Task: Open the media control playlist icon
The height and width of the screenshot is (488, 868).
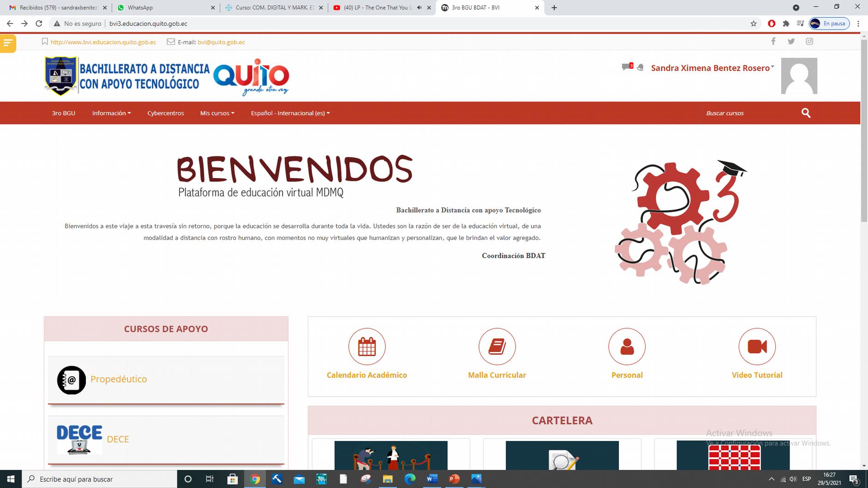Action: point(800,24)
